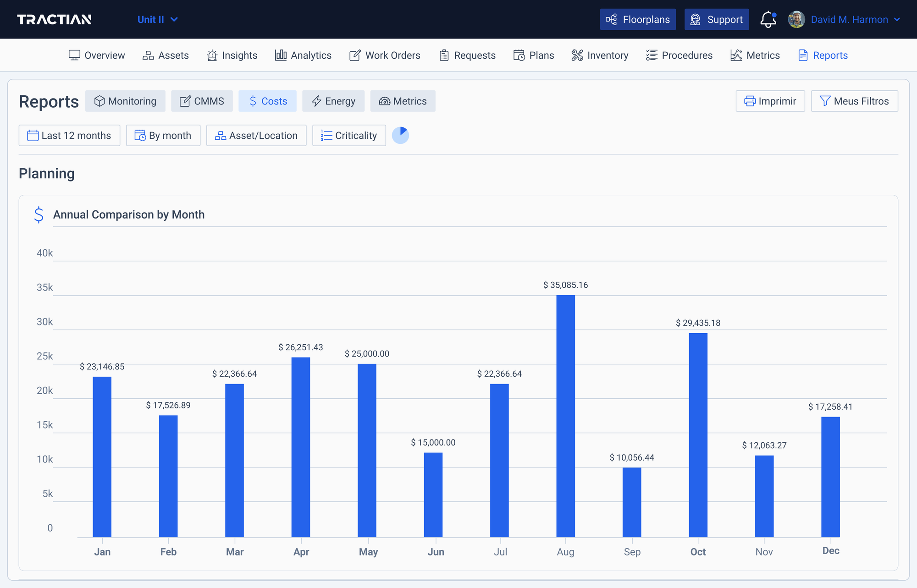The height and width of the screenshot is (588, 917).
Task: Select the Work Orders edit icon
Action: (354, 55)
